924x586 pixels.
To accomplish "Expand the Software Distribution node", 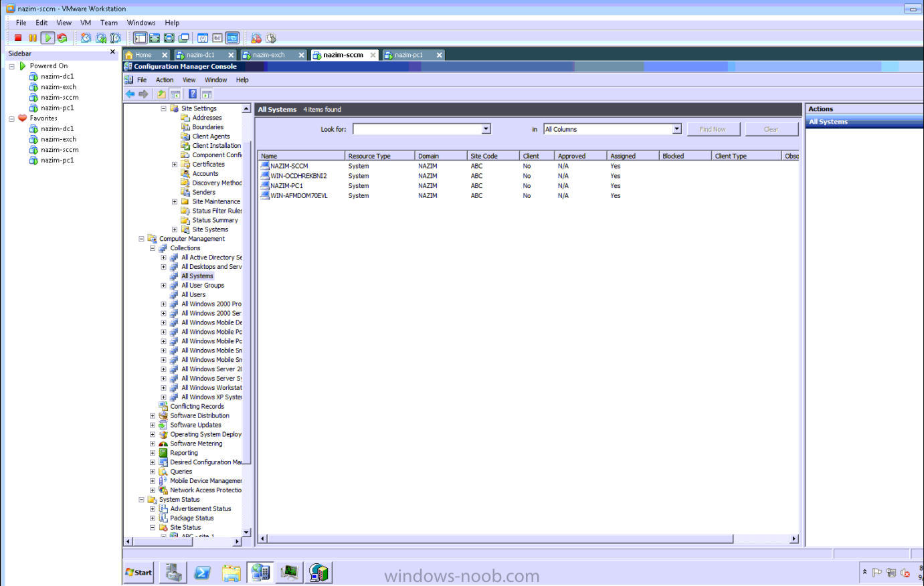I will pos(153,415).
